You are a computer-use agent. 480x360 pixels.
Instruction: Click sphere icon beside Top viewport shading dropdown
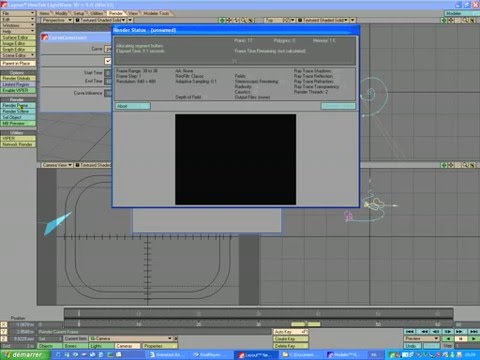pyautogui.click(x=300, y=20)
